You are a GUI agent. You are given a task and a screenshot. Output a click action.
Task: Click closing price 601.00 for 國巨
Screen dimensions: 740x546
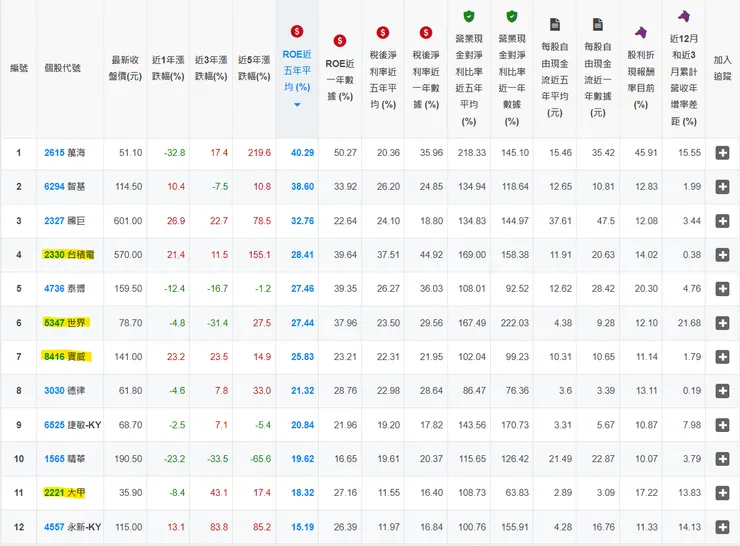pos(128,221)
